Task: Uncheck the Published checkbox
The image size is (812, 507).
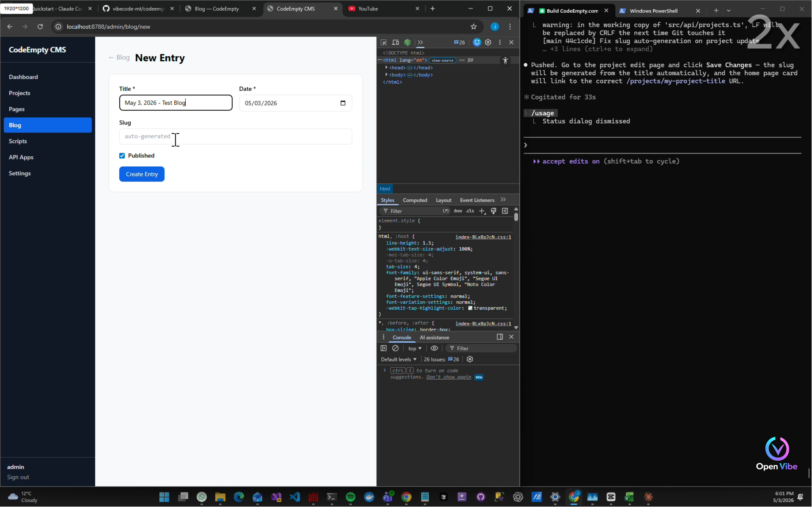Action: (122, 156)
